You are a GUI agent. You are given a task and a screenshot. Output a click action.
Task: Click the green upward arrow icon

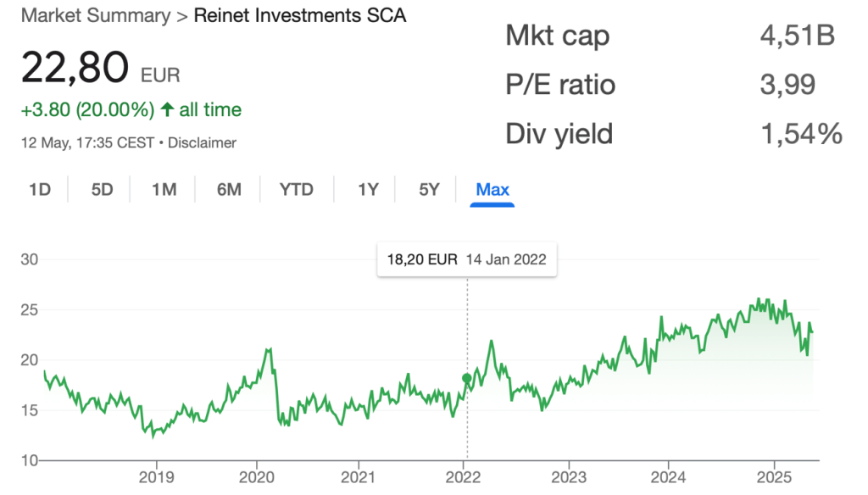(x=167, y=110)
